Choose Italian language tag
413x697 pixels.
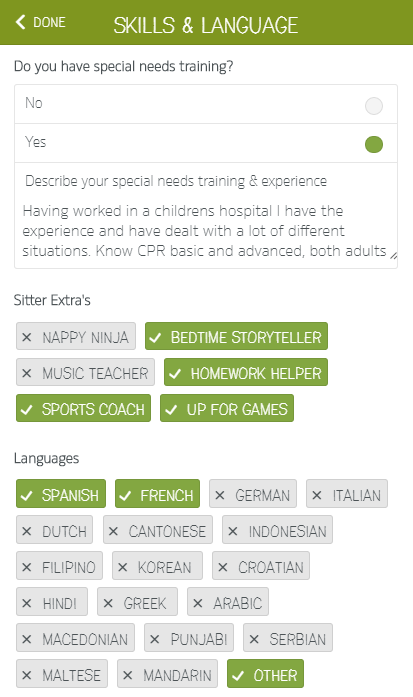click(x=347, y=494)
